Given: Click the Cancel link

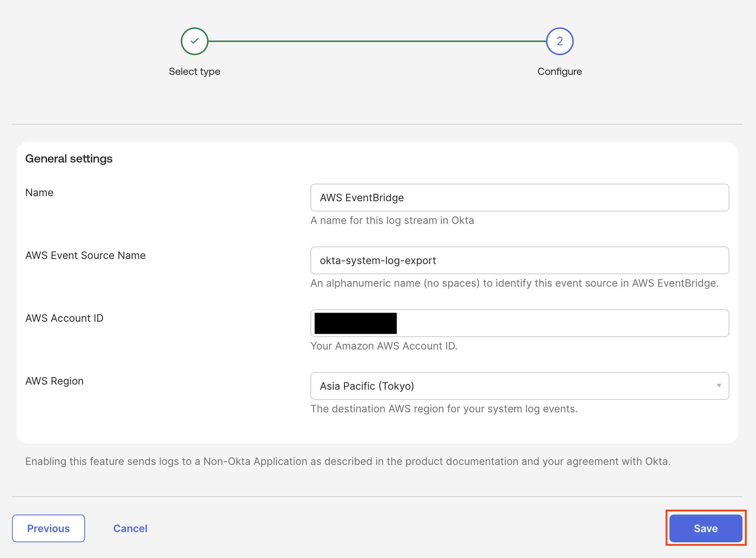Looking at the screenshot, I should [x=130, y=528].
